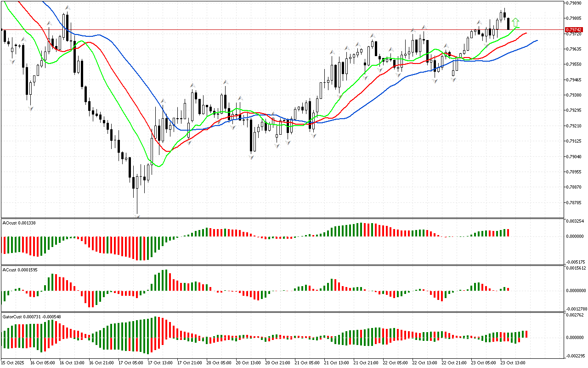
Task: Click the up fractal above the 17 Oct 13:00 candle
Action: [163, 100]
